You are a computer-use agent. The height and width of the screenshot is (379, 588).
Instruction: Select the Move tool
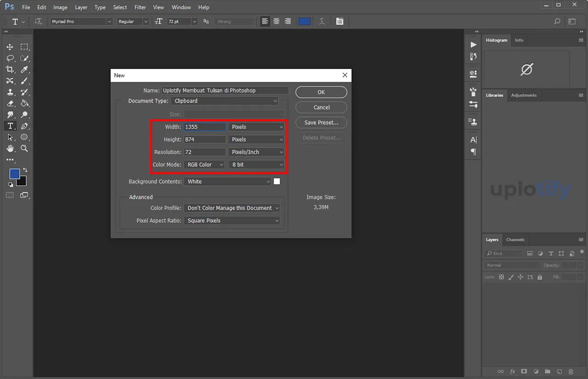coord(10,47)
